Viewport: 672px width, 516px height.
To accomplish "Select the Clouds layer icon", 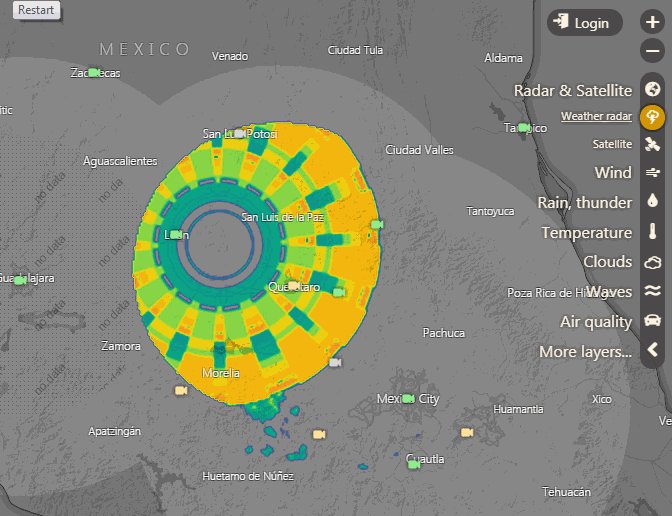I will click(652, 262).
